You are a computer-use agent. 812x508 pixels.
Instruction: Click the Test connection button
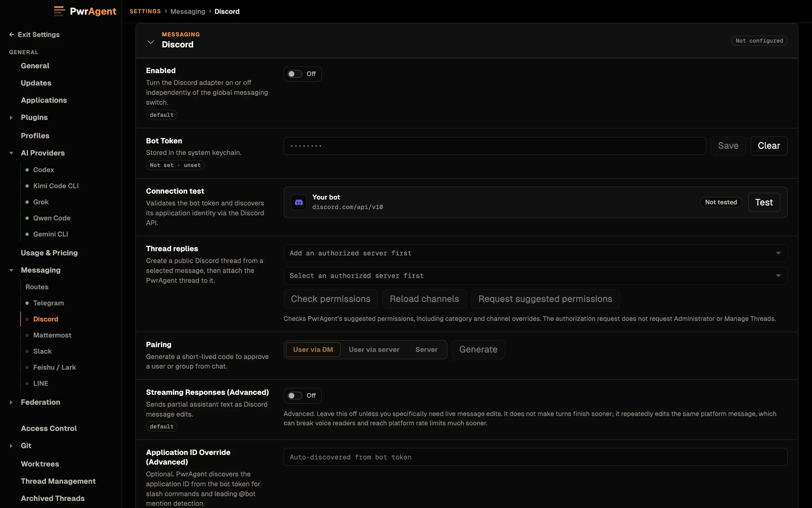coord(764,202)
